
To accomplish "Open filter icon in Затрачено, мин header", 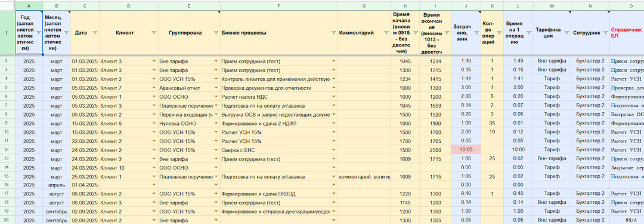I will (x=477, y=32).
